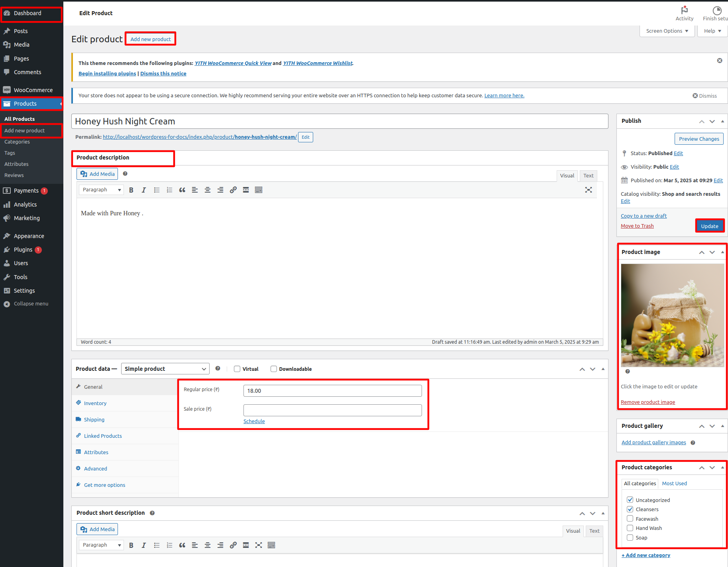This screenshot has width=728, height=567.
Task: Open the Screen Options panel
Action: pyautogui.click(x=667, y=31)
